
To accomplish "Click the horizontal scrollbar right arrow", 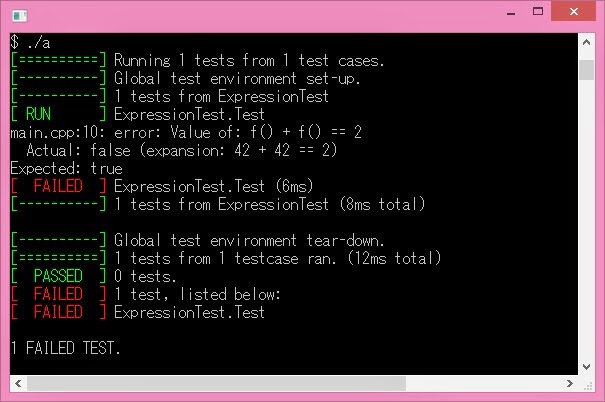I will [x=570, y=383].
